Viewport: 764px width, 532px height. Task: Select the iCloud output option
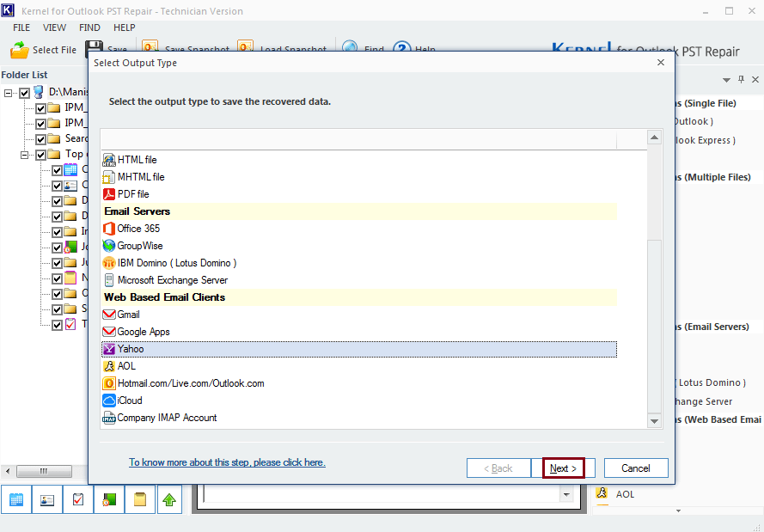(x=129, y=401)
